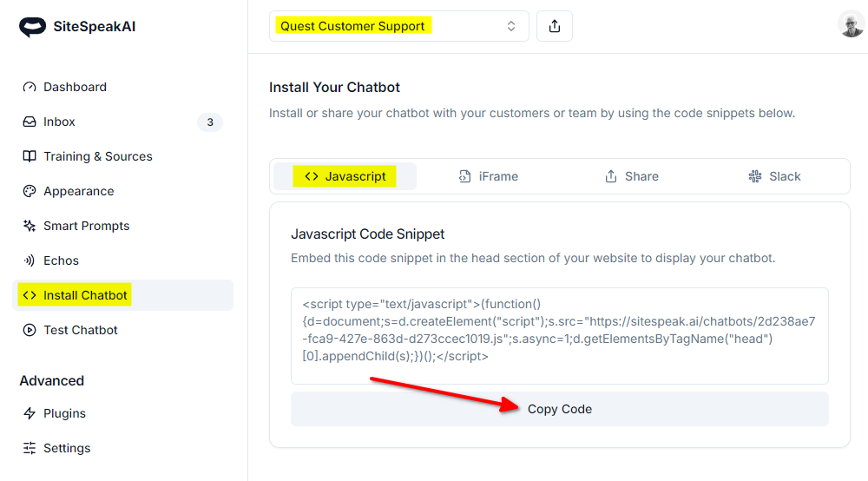
Task: Switch to the iFrame tab
Action: pos(489,176)
